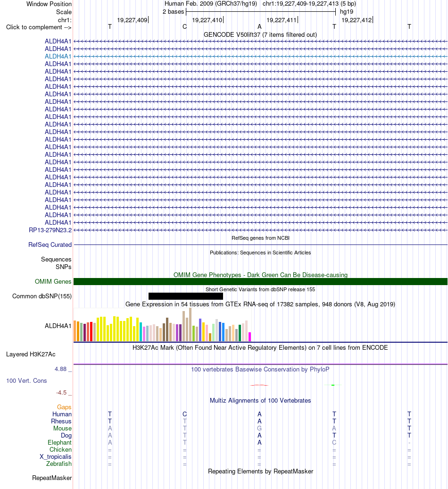Screen dimensions: 448x489
Task: Select the light-blue highlighted ALDH4A1 transcript label
Action: (58, 57)
